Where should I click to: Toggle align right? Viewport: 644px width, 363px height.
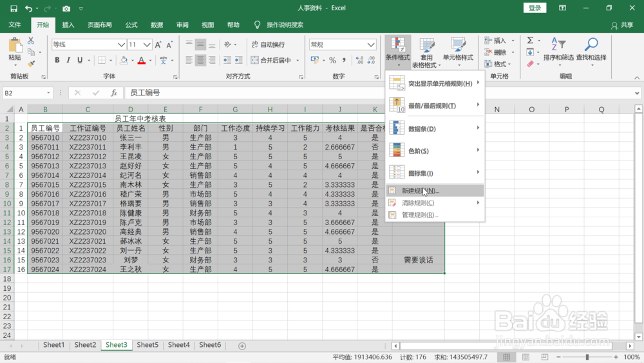[212, 61]
